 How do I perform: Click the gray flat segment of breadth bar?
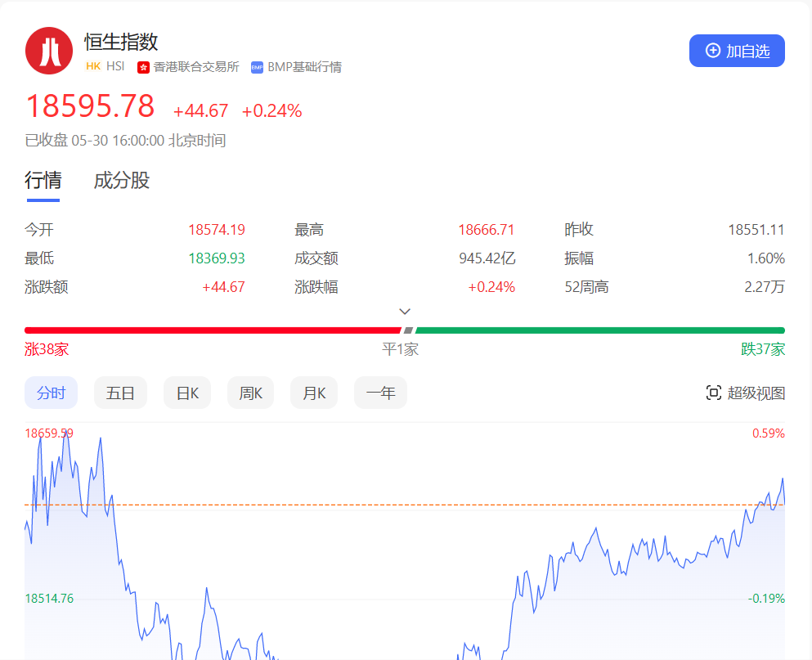tap(409, 330)
